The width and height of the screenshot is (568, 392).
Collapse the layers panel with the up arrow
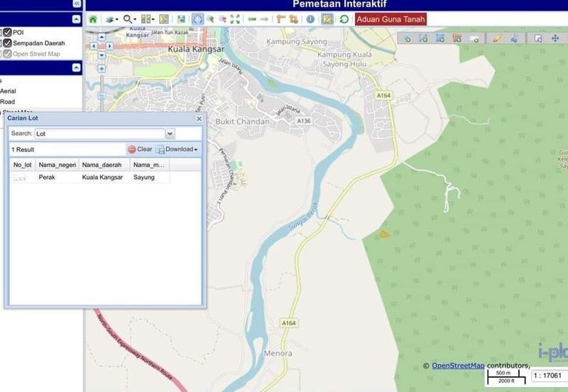77,67
